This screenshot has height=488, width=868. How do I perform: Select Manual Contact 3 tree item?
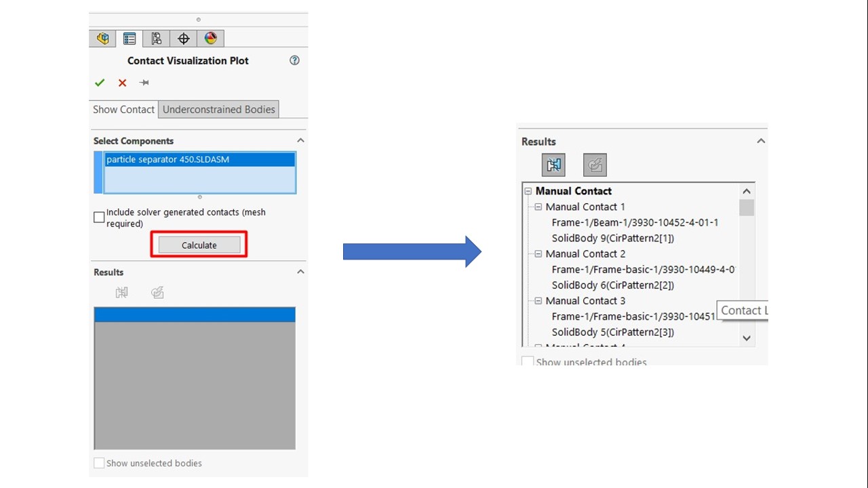coord(585,300)
